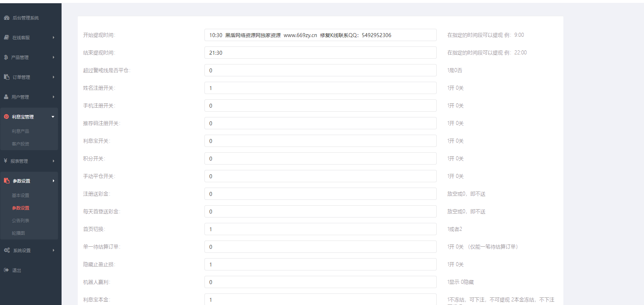Click the 机器人赢利 label
Viewport: 644px width, 305px height.
click(97, 282)
